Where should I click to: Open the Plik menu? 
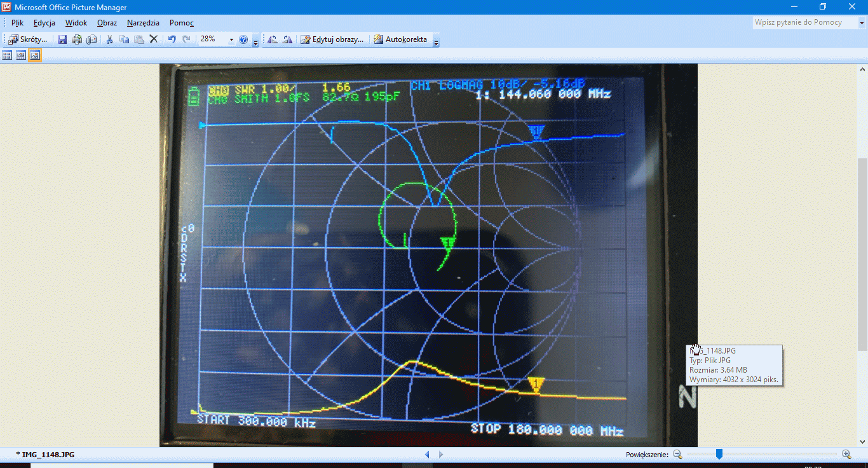pos(17,22)
